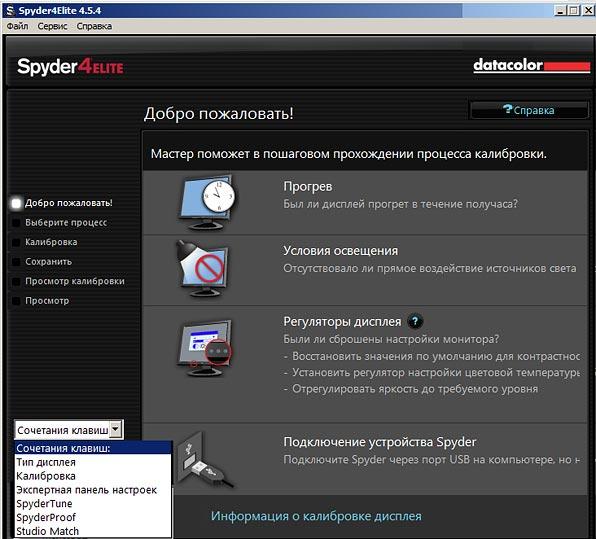The image size is (596, 539).
Task: Click the Подключение устройства Spyder heading
Action: point(380,442)
